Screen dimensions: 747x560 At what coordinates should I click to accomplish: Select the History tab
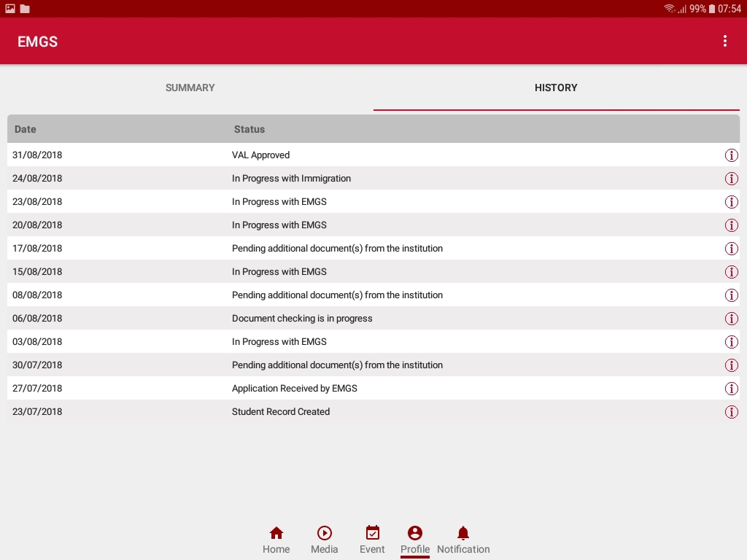(556, 87)
